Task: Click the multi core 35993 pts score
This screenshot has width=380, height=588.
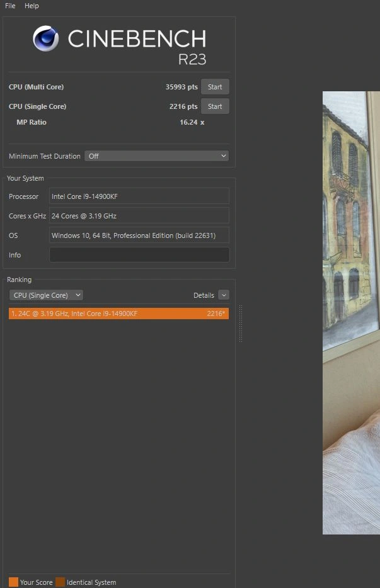Action: (181, 87)
